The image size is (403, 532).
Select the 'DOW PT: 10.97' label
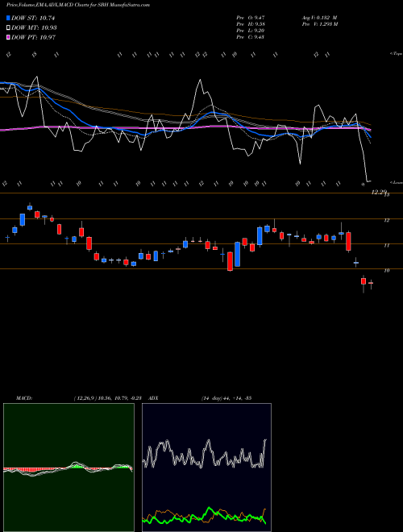33,37
